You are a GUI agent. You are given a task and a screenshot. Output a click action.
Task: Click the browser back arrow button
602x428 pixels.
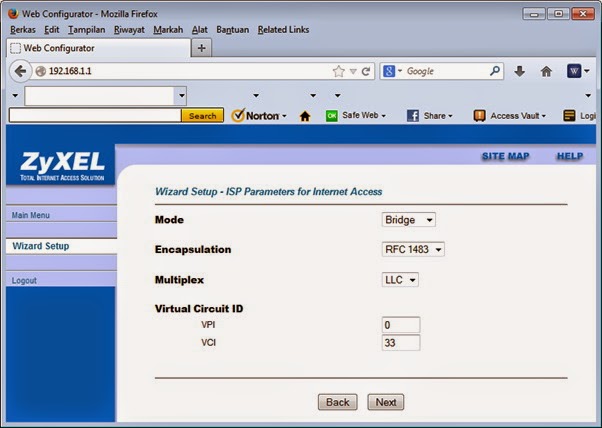20,71
